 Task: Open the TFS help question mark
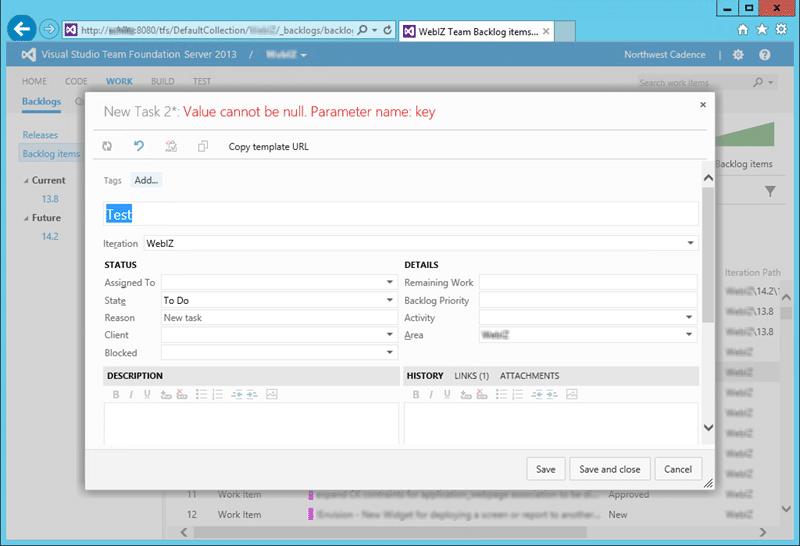point(764,55)
